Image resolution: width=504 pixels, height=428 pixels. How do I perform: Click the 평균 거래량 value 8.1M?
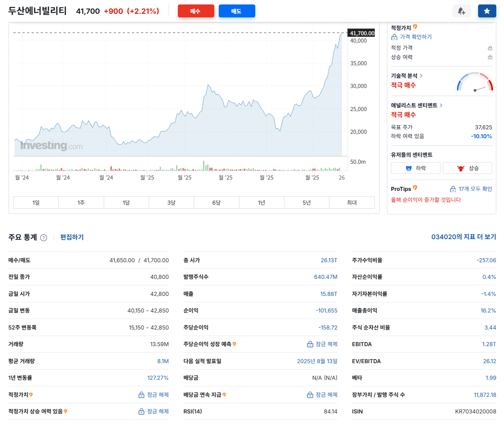click(x=163, y=361)
